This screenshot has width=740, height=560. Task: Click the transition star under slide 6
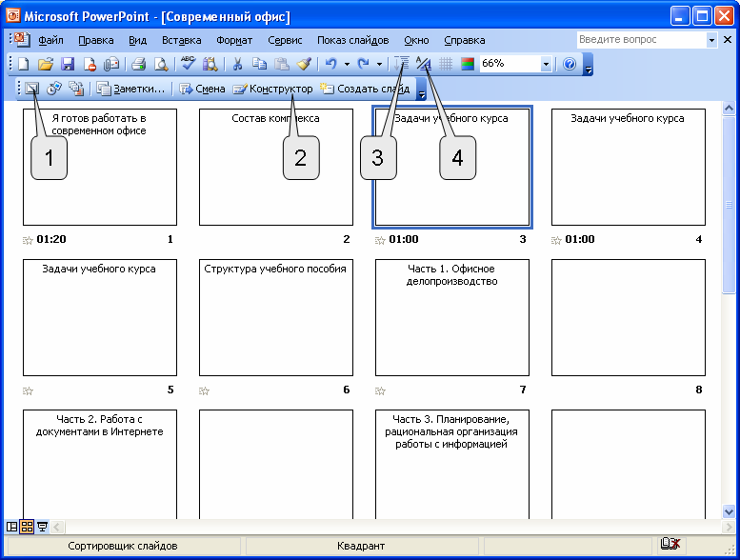(204, 390)
